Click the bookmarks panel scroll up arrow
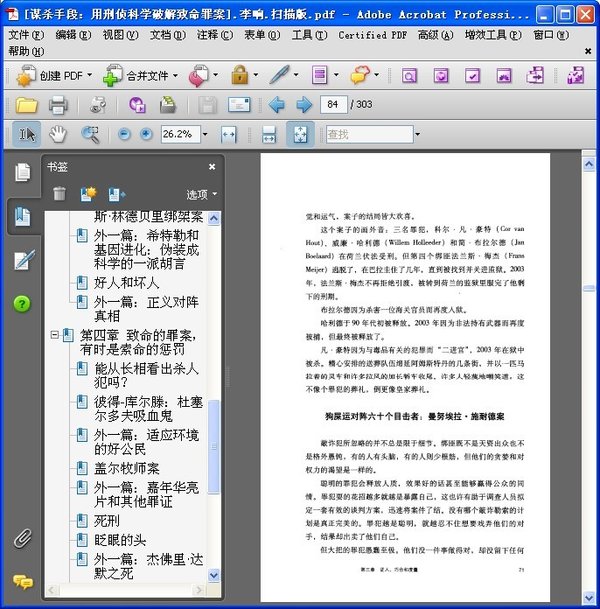 pos(214,218)
